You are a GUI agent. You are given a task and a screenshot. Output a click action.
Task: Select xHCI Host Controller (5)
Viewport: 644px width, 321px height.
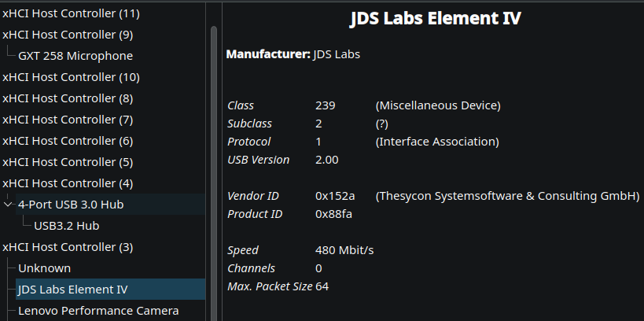pos(68,162)
